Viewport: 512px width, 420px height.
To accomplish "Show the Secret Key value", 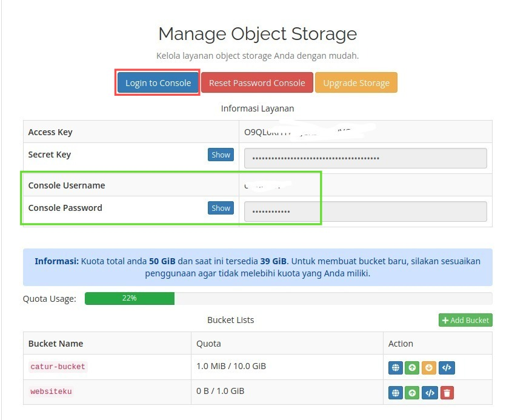I will coord(221,155).
